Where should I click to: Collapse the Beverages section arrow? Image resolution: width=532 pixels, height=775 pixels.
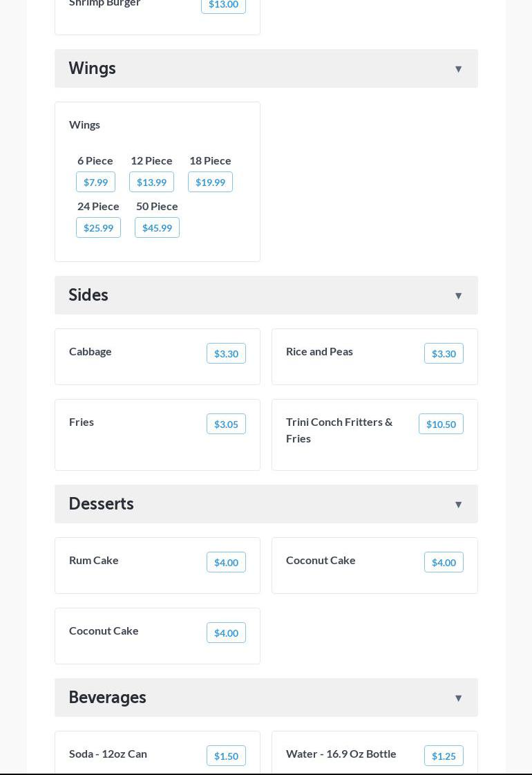point(458,698)
